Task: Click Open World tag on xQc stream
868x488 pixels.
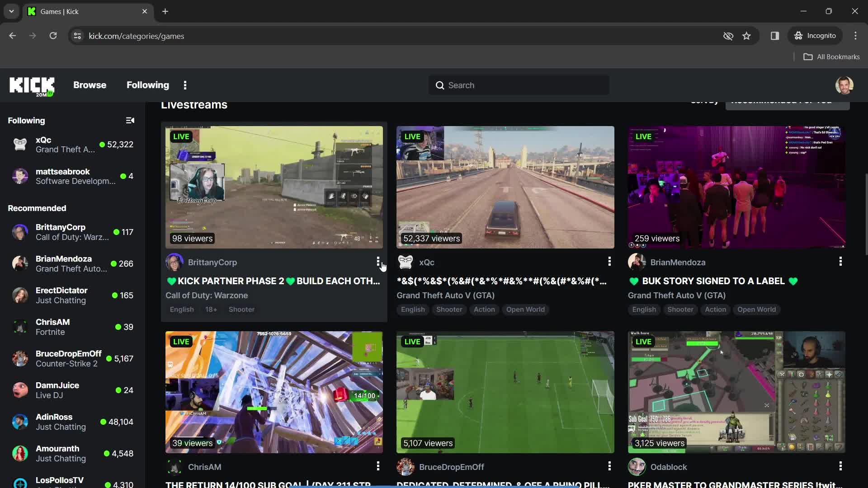Action: click(525, 310)
